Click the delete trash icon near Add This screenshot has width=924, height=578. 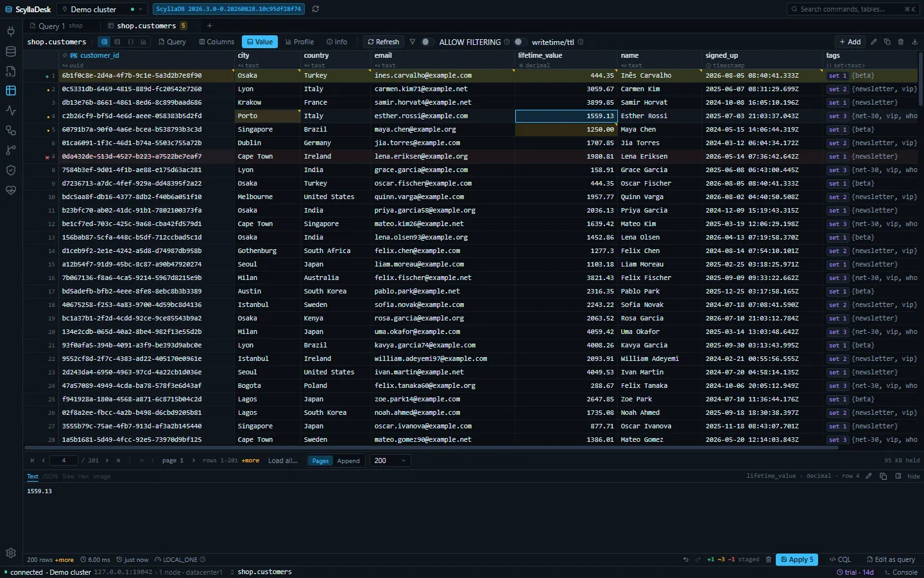pos(901,42)
